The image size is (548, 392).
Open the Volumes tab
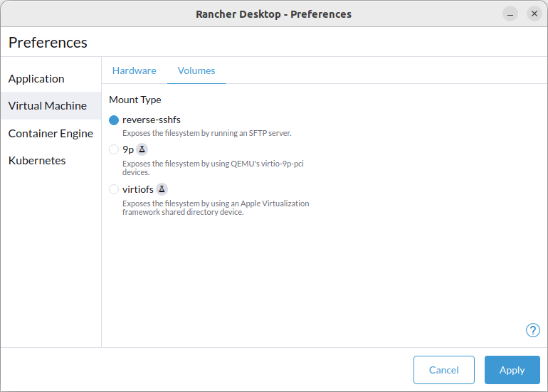[196, 70]
